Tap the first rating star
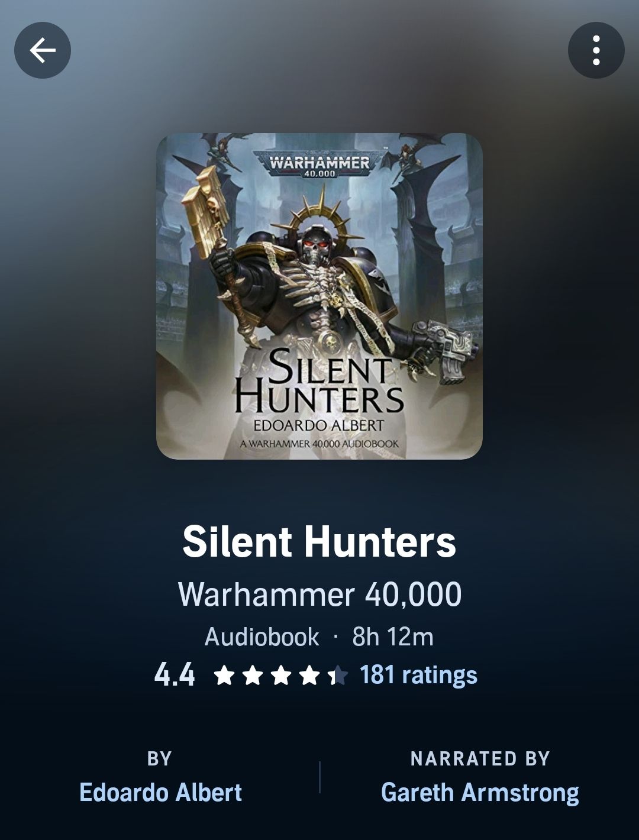 [x=224, y=675]
